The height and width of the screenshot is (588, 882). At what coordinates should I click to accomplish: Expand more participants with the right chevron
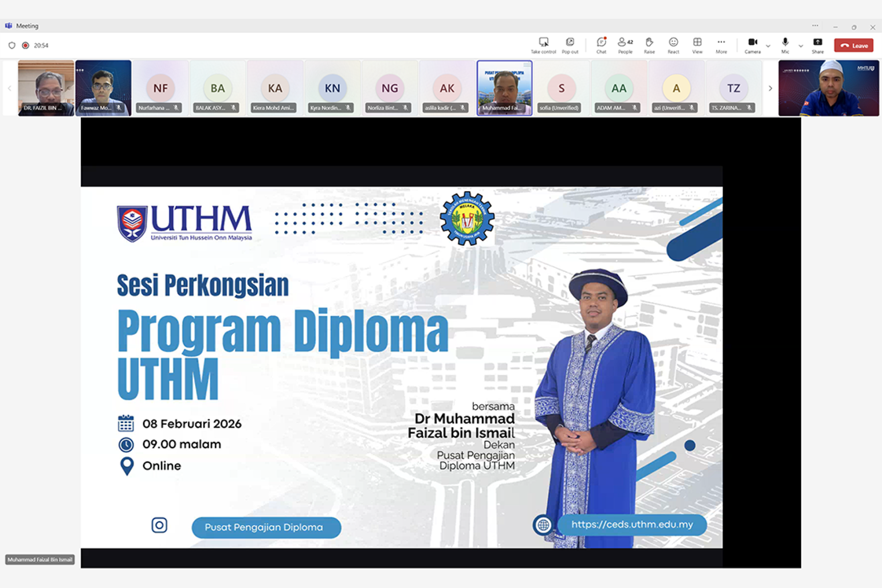[770, 88]
